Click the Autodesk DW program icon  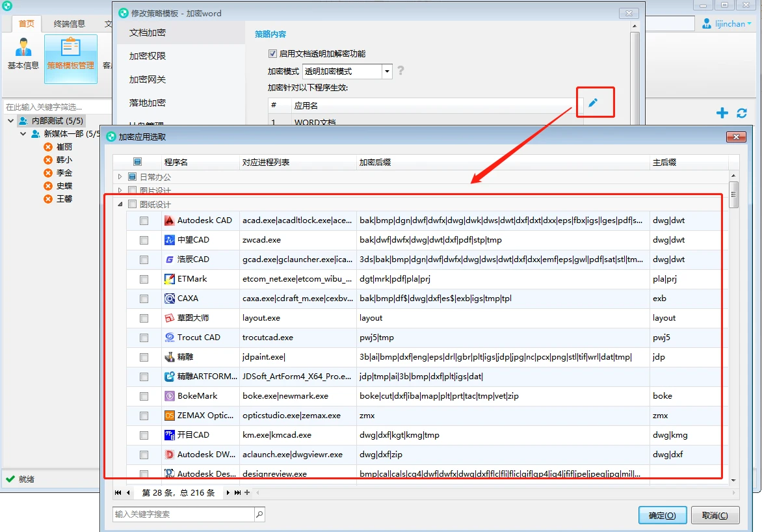coord(169,454)
